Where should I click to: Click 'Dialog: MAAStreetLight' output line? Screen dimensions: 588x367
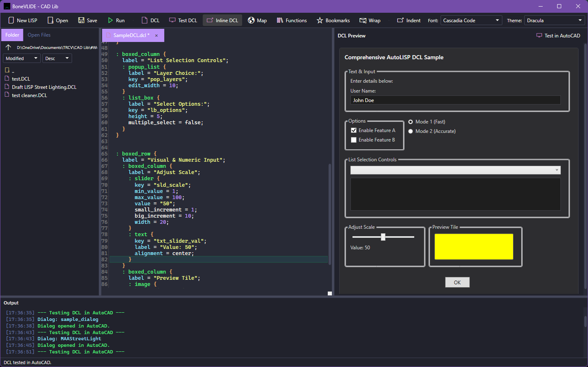[x=69, y=339]
